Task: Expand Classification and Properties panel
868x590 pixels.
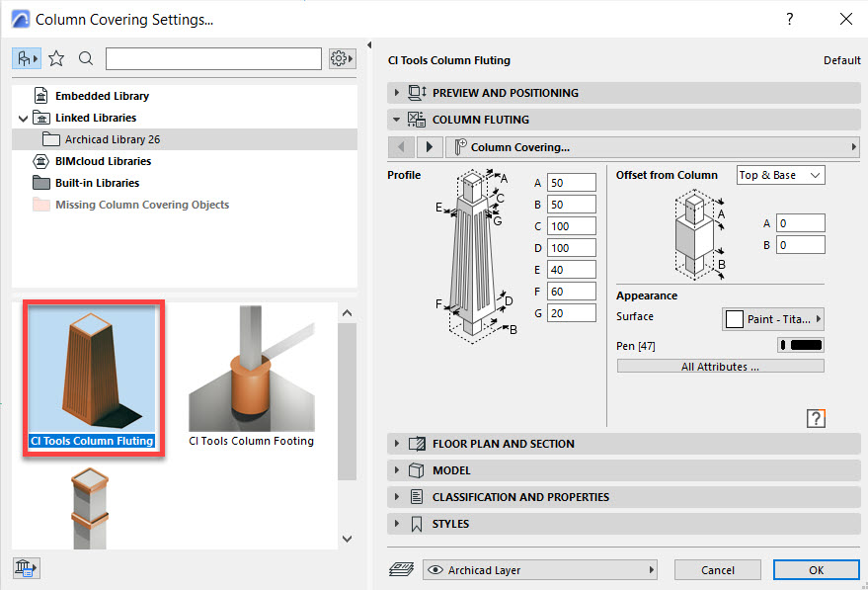Action: click(396, 497)
